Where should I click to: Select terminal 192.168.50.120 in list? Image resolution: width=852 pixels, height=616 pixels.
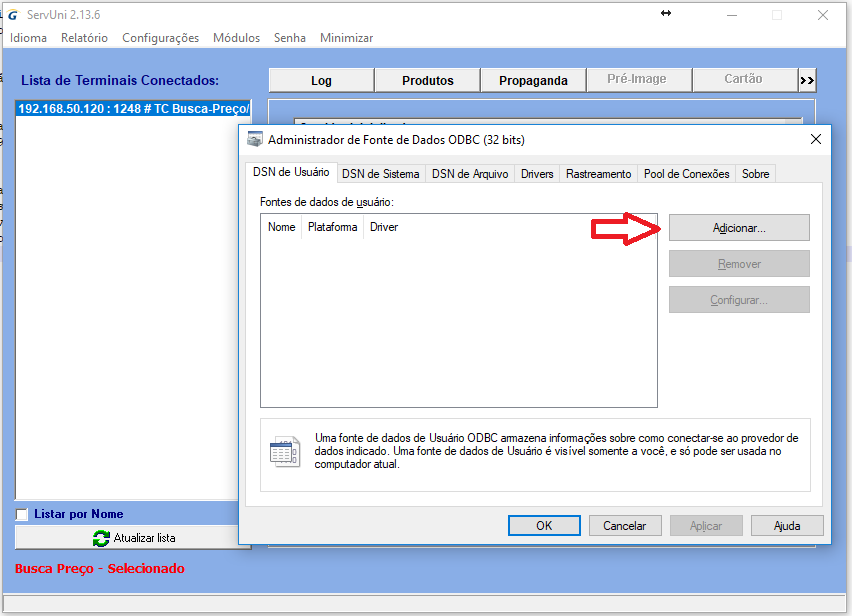132,108
